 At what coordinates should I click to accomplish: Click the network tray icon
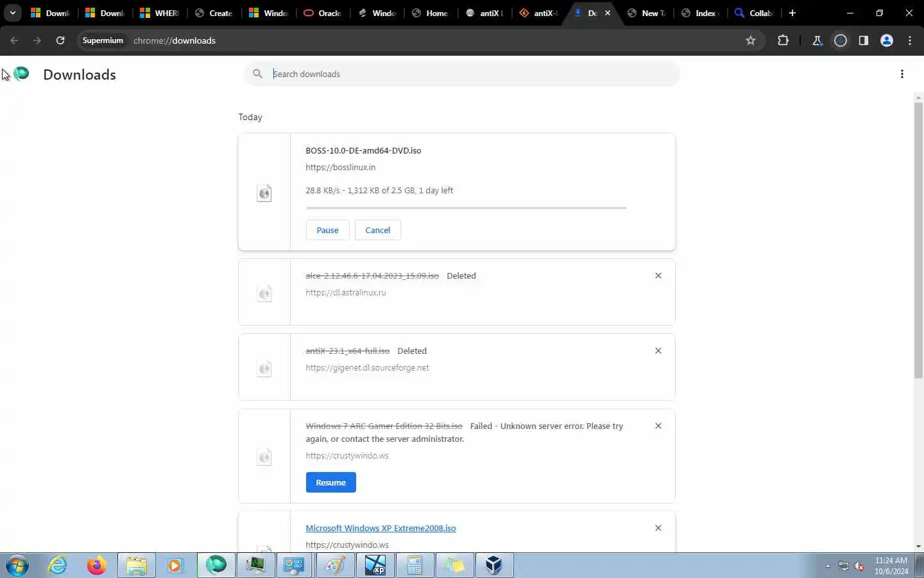point(844,566)
